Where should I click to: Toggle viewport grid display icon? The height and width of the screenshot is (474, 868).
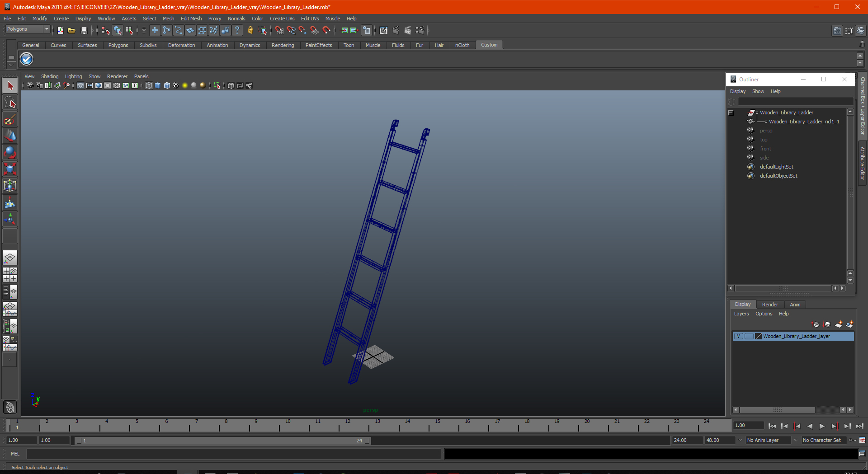80,85
